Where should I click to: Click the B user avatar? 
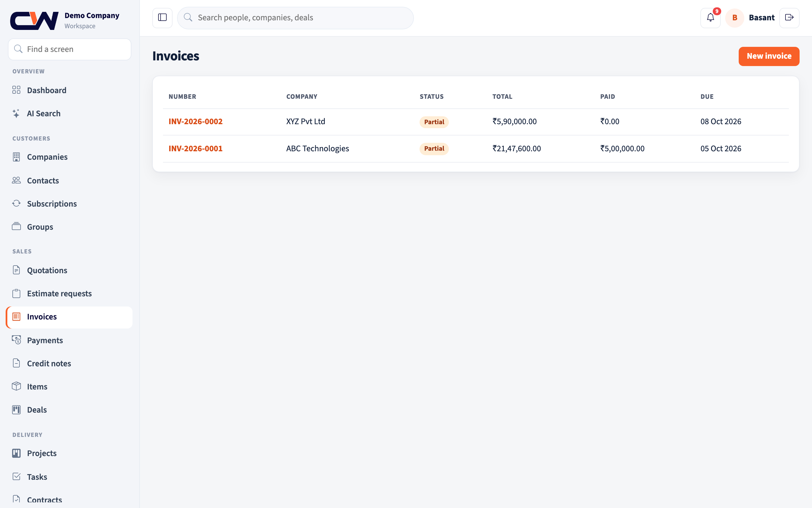[734, 18]
